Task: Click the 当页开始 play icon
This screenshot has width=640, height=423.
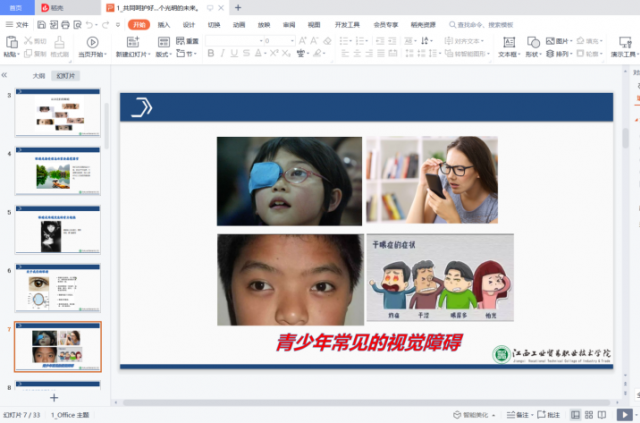Action: point(92,42)
